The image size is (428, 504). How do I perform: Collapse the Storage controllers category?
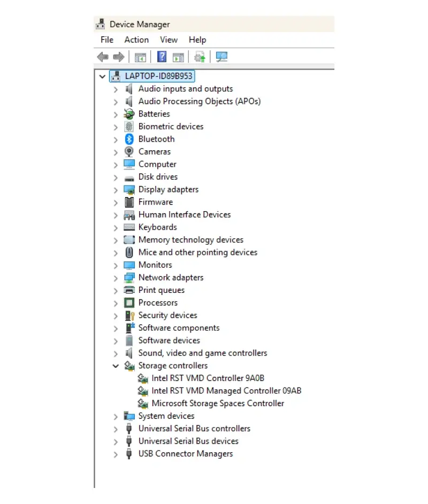(x=117, y=366)
